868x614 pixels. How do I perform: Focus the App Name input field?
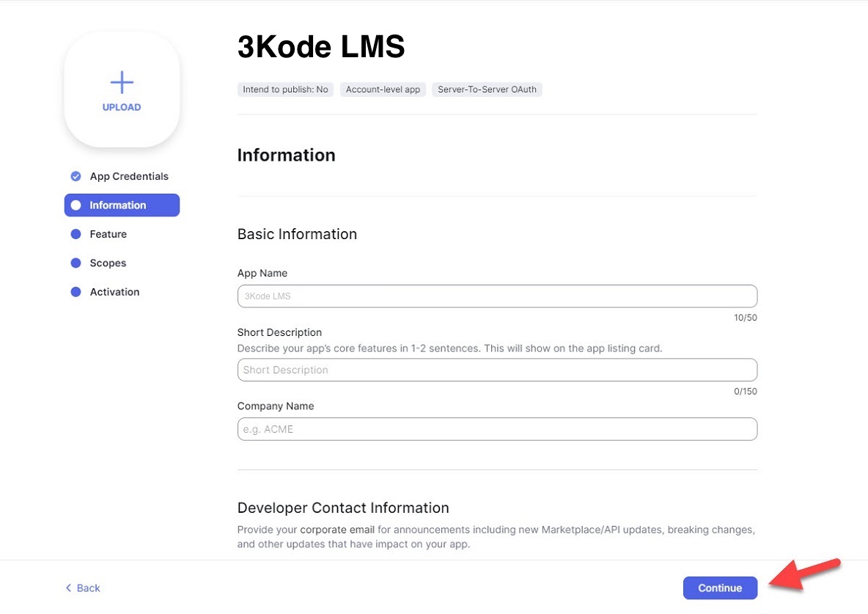click(497, 296)
